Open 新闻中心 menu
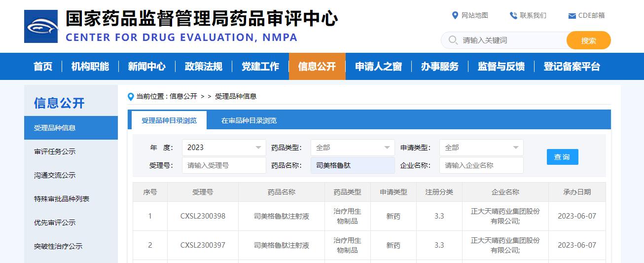The image size is (644, 263). pos(147,67)
